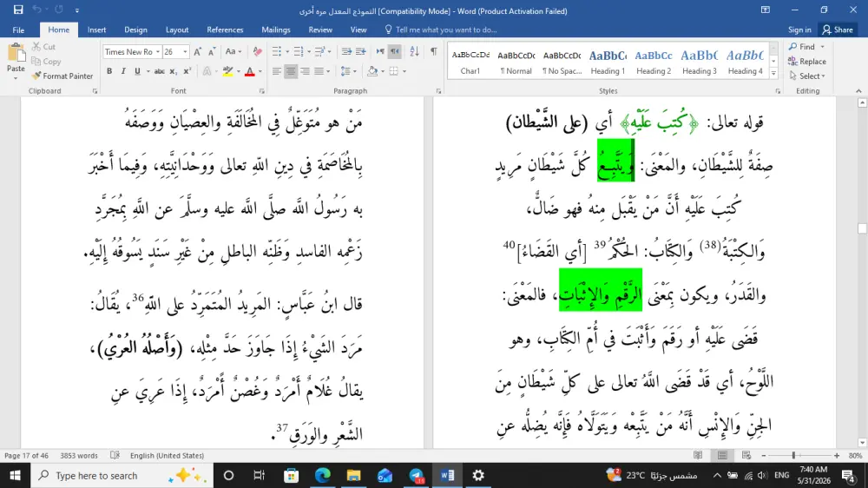Toggle Bold formatting

pos(109,71)
